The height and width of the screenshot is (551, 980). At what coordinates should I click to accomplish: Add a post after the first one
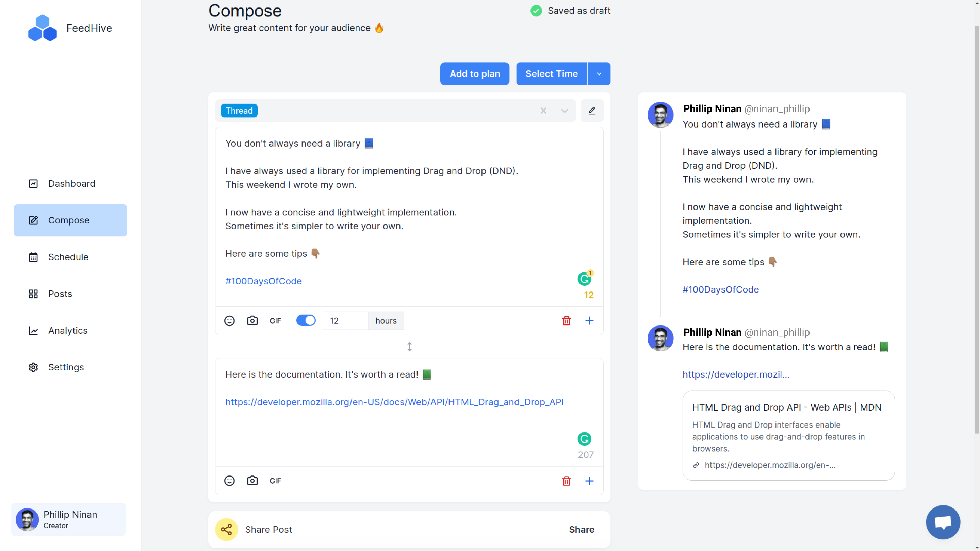pos(589,321)
